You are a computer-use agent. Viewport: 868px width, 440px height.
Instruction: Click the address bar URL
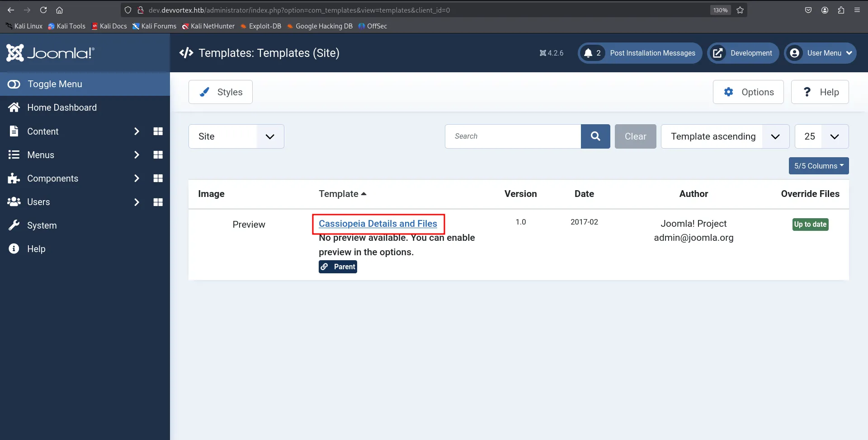[299, 10]
